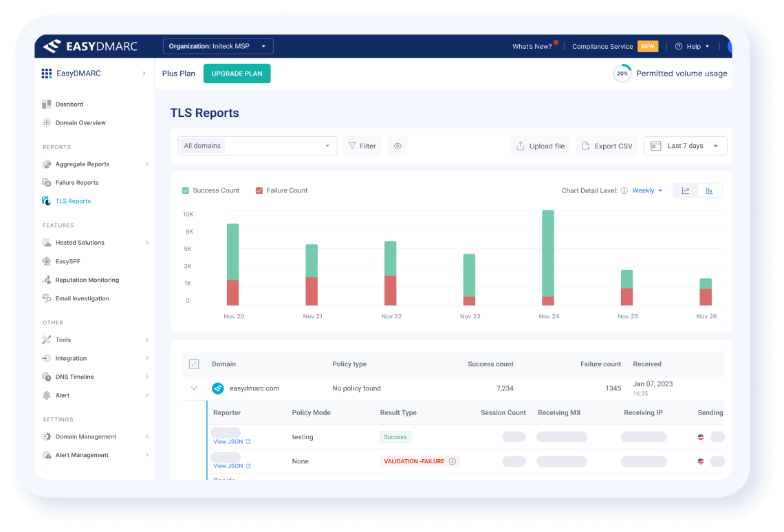This screenshot has width=784, height=532.
Task: Open View JSON link in testing row
Action: pos(232,441)
